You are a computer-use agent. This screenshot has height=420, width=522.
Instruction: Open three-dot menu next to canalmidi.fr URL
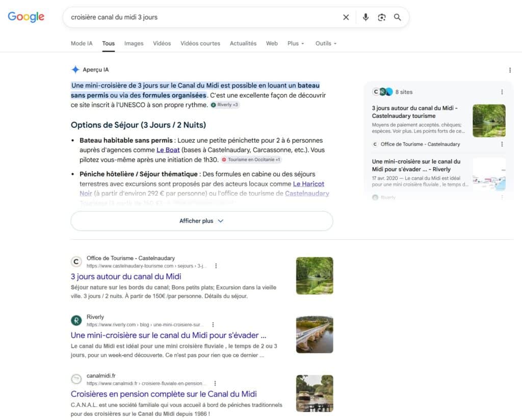(x=215, y=383)
